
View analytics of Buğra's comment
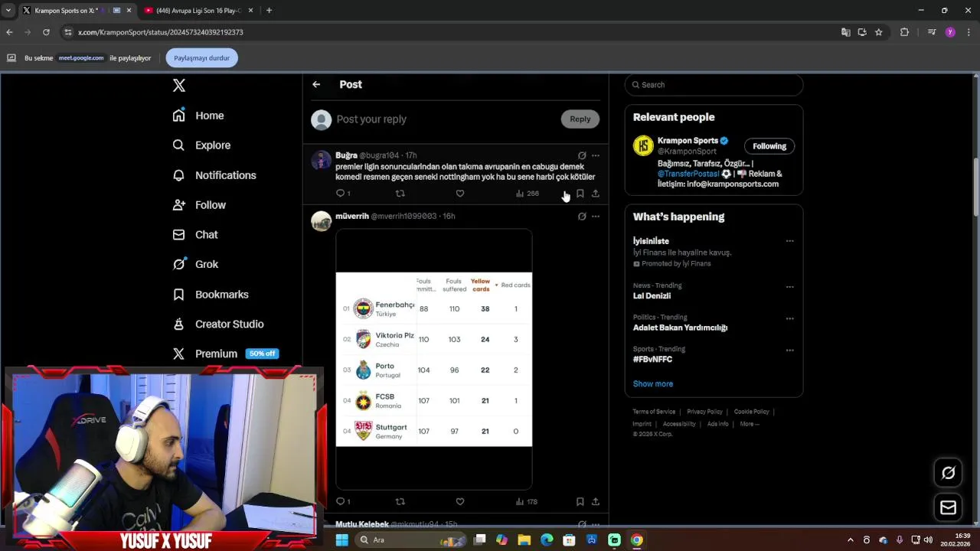(x=528, y=194)
